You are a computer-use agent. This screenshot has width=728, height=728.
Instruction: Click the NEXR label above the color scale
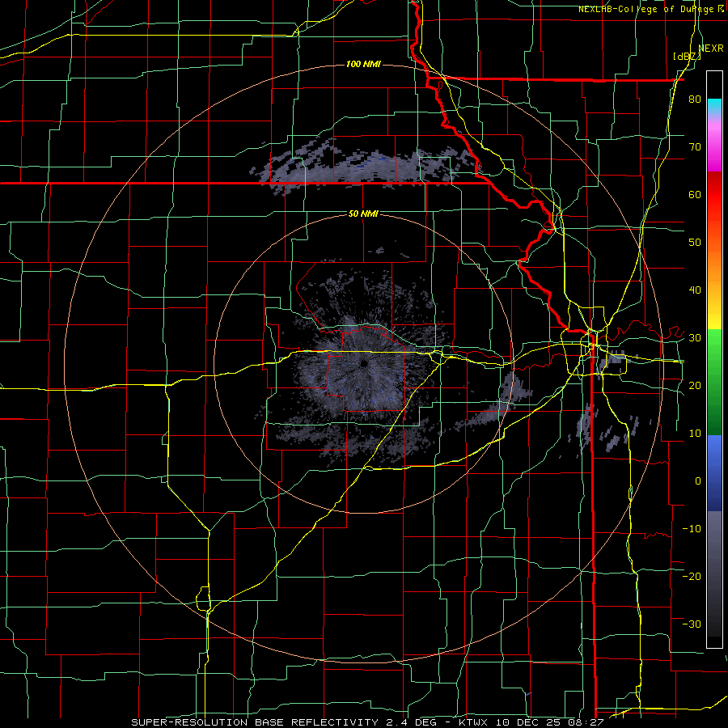click(711, 49)
